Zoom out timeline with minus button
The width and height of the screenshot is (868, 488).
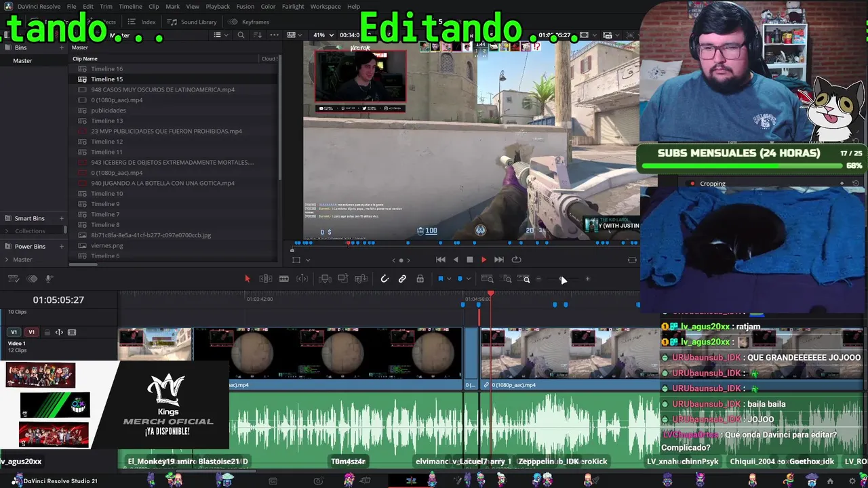[539, 279]
